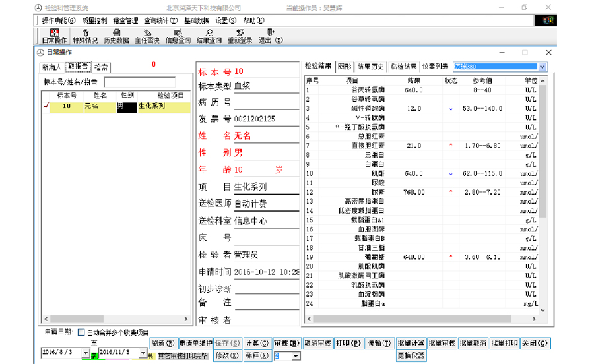Click the 结果查询 magnifier icon
This screenshot has width=594, height=364.
209,35
